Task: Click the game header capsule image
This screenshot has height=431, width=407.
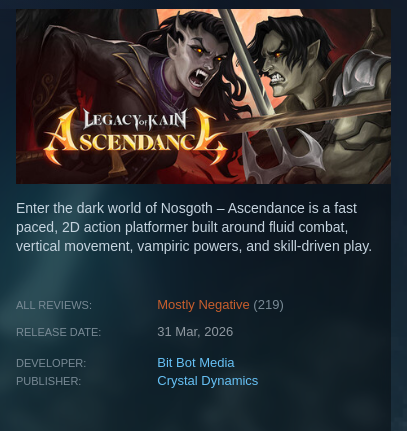Action: pos(203,96)
